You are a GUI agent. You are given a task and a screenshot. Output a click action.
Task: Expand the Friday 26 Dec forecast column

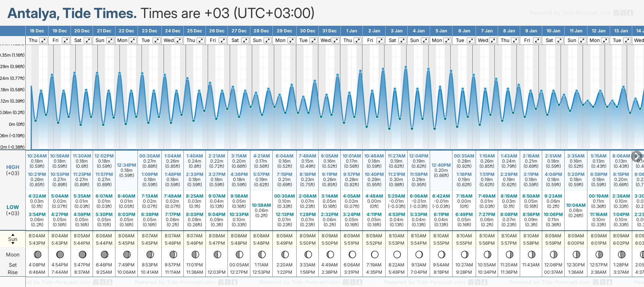tap(222, 40)
